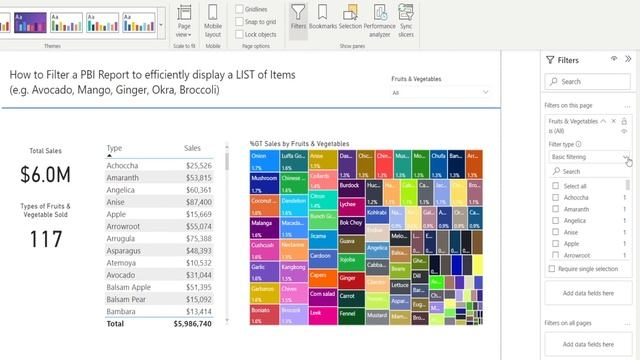Select the purple dark theme thumbnail
640x360 pixels.
tap(30, 22)
